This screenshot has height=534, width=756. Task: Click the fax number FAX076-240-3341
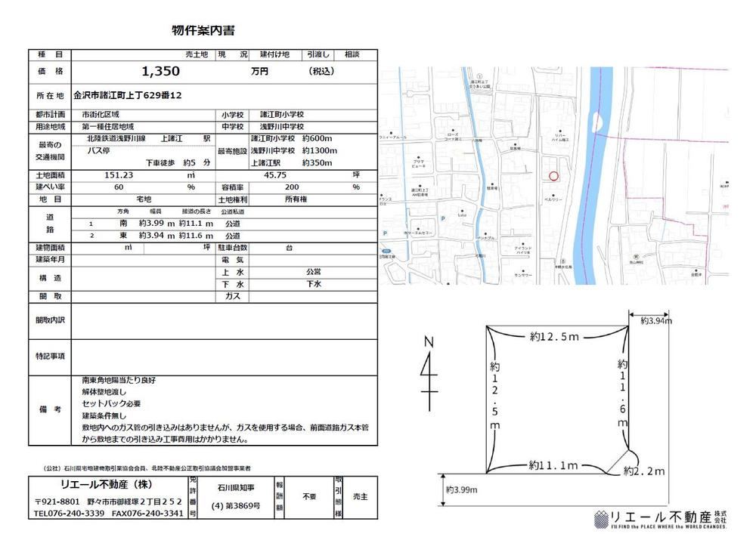click(147, 514)
